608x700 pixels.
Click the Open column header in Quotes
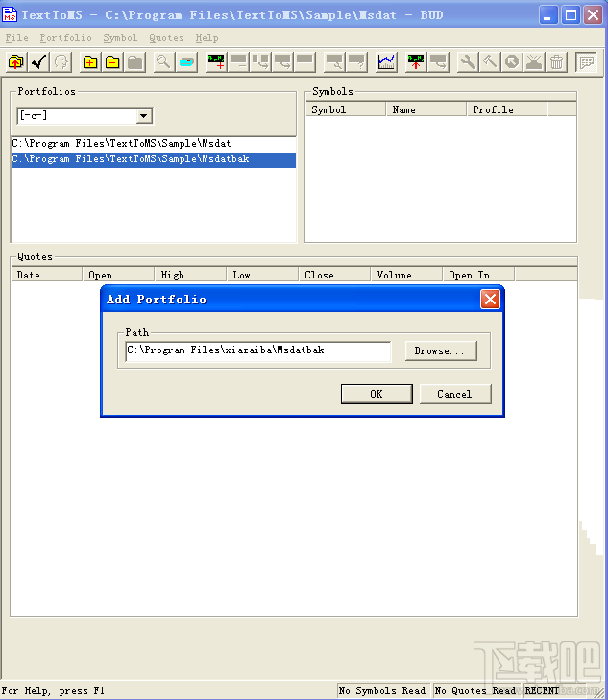pos(119,275)
